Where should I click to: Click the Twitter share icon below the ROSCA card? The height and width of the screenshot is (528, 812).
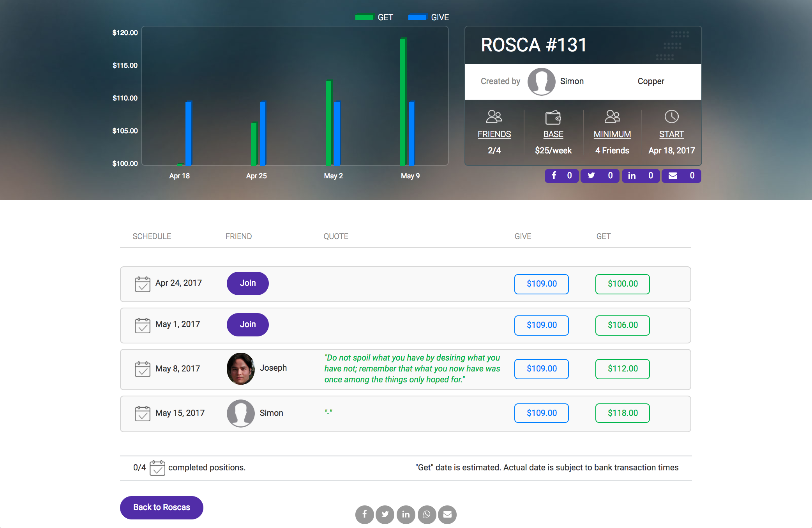click(x=600, y=176)
